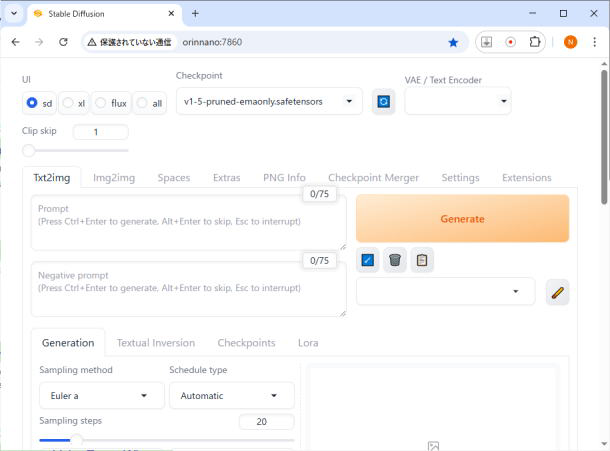Expand the VAE / Text Encoder dropdown
Screen dimensions: 610x451
[457, 101]
